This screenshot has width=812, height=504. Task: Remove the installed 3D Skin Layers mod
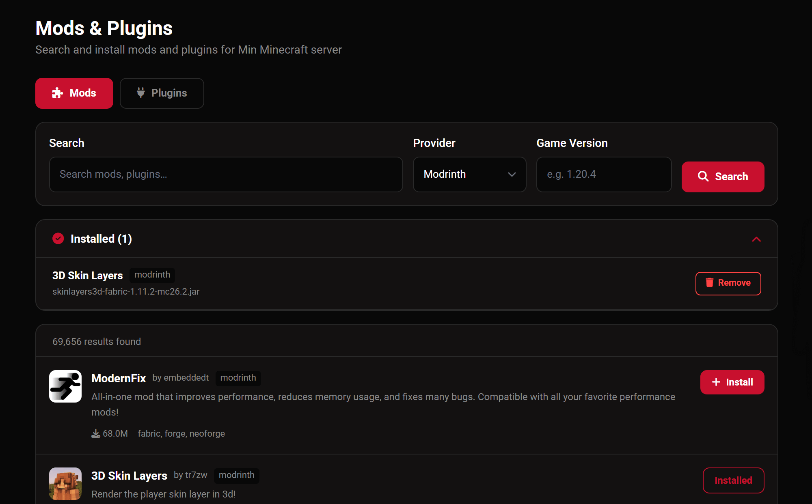[x=728, y=283]
